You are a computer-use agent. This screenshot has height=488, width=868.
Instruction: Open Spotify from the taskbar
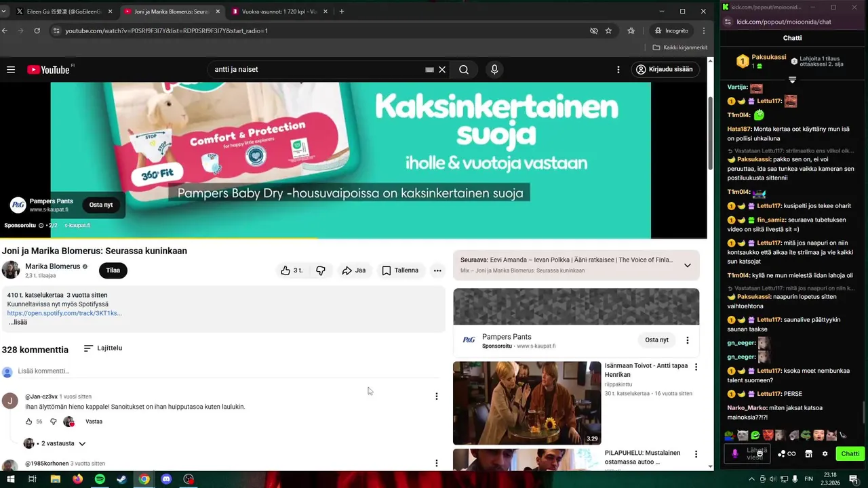pyautogui.click(x=100, y=479)
